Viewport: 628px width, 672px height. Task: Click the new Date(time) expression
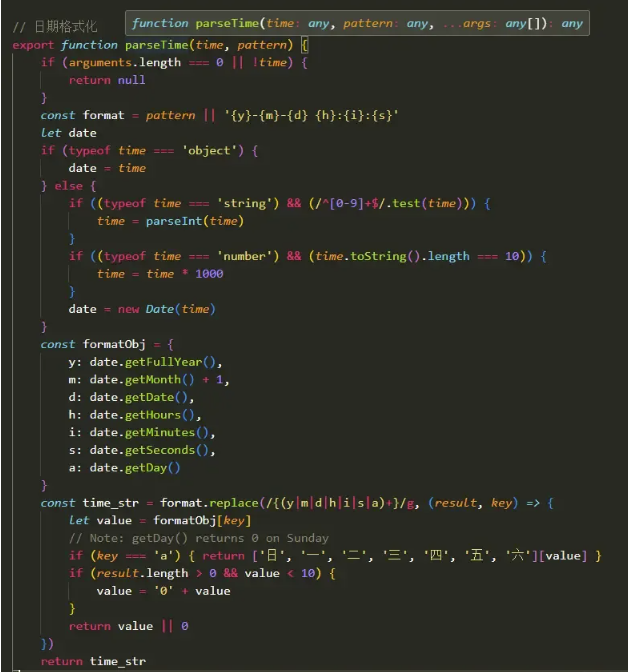[x=166, y=309]
